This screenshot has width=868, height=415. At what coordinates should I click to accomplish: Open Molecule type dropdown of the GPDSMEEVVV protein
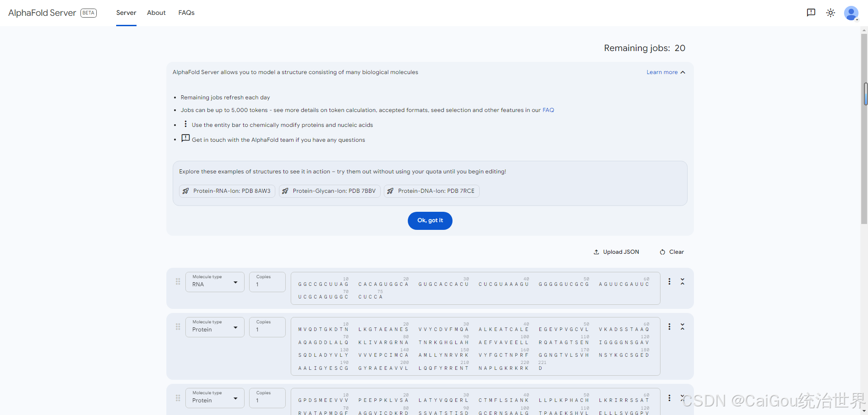coord(215,398)
